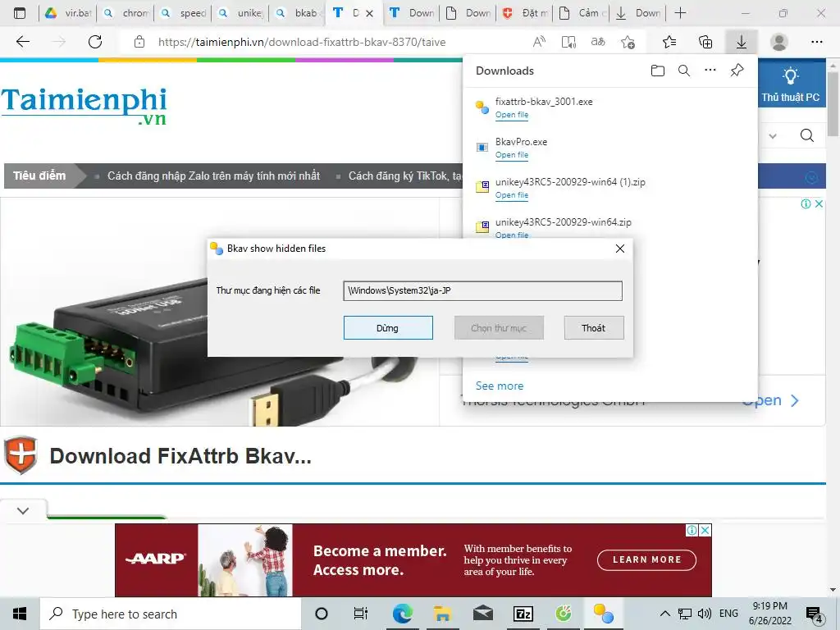Open the Edge profile avatar
The height and width of the screenshot is (630, 840).
778,42
